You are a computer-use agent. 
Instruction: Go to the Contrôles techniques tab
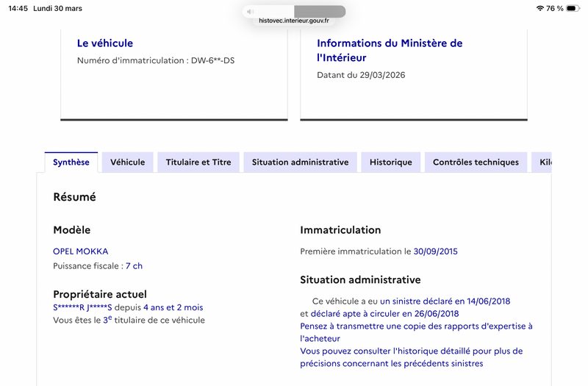point(476,162)
